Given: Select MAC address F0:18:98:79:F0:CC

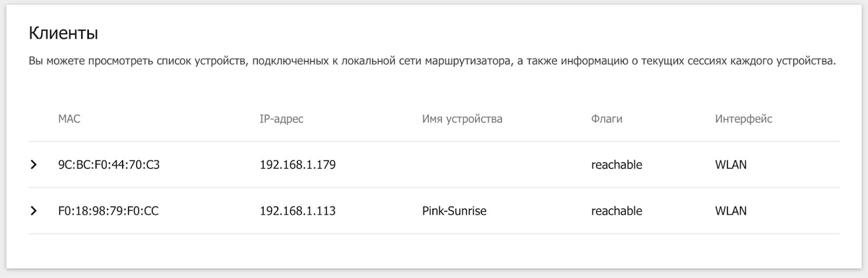Looking at the screenshot, I should point(108,211).
